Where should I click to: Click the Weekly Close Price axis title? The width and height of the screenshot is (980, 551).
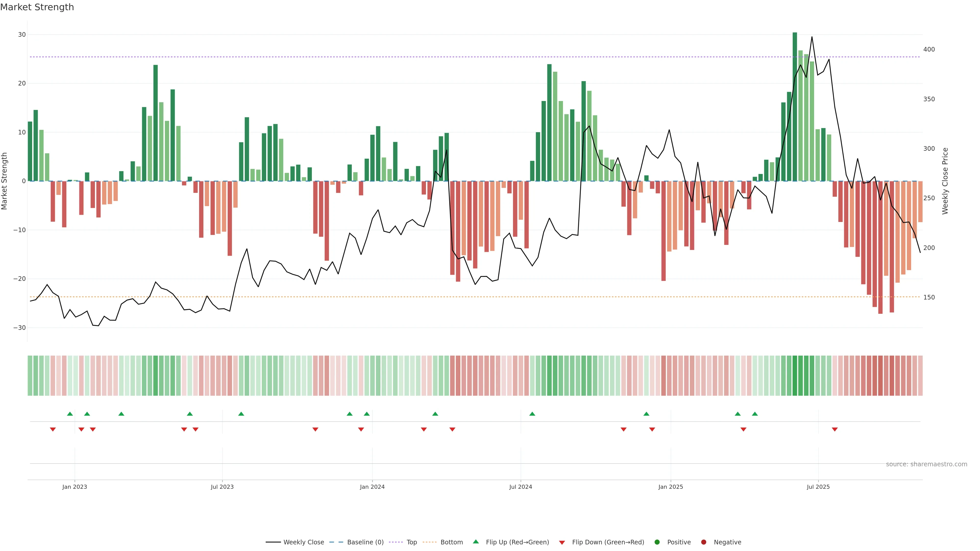(x=945, y=181)
